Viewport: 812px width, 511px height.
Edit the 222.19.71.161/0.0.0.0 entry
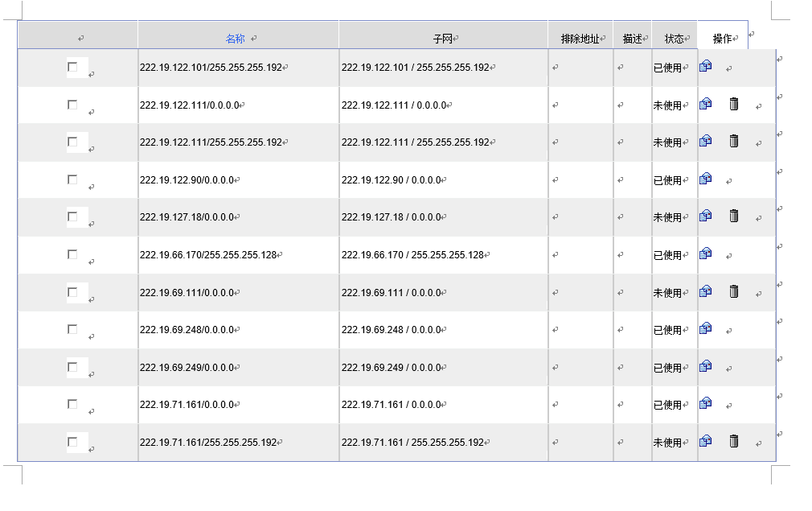[705, 403]
